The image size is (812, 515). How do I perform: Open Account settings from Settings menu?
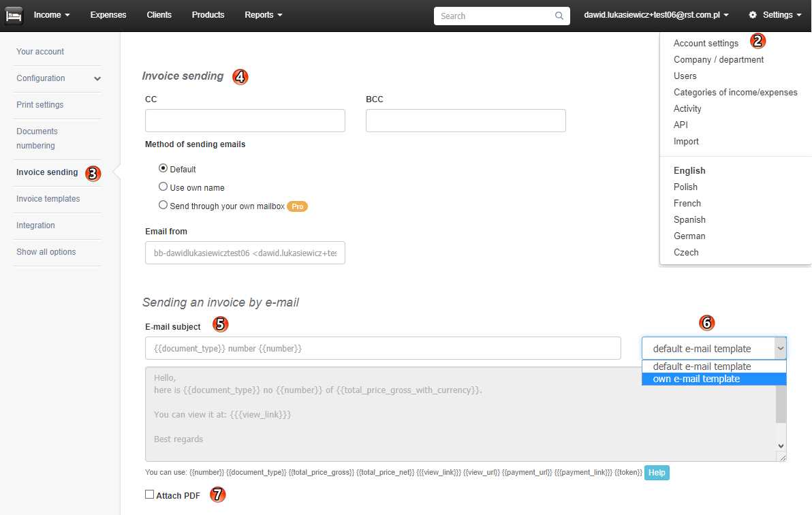coord(706,44)
